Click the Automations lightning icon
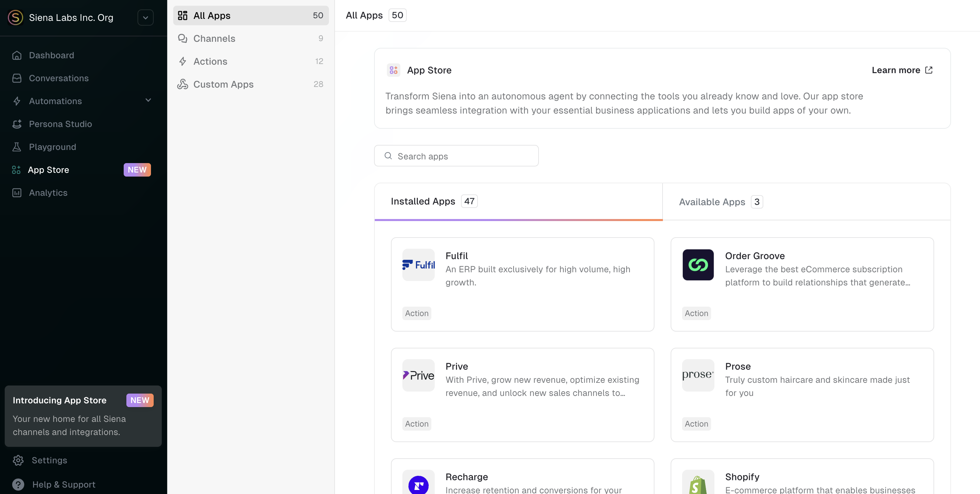Image resolution: width=980 pixels, height=494 pixels. 17,101
